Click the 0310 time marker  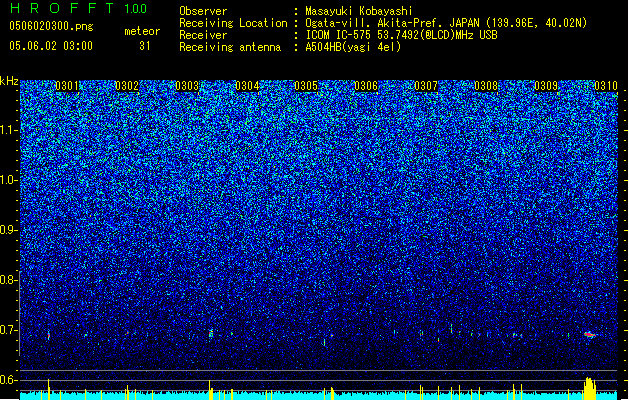(606, 86)
